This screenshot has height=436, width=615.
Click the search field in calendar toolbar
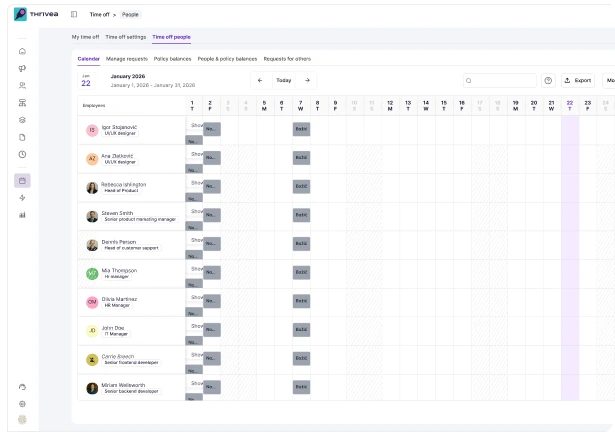pos(500,80)
